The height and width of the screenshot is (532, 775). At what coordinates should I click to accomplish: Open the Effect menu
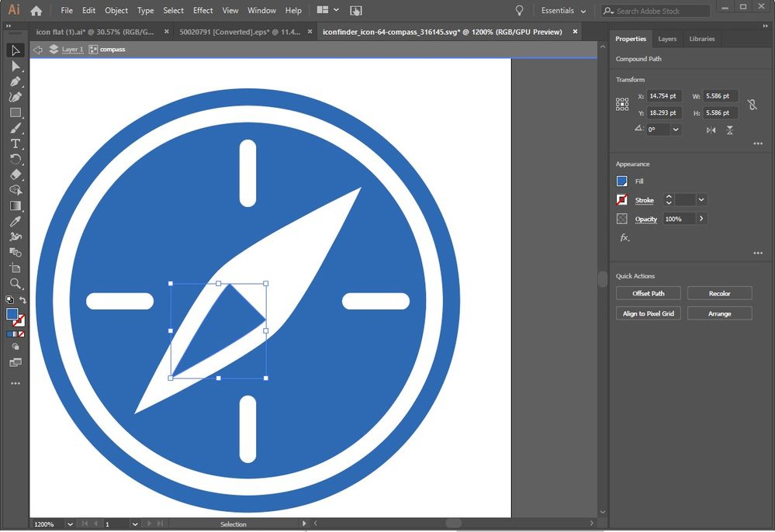(x=202, y=10)
